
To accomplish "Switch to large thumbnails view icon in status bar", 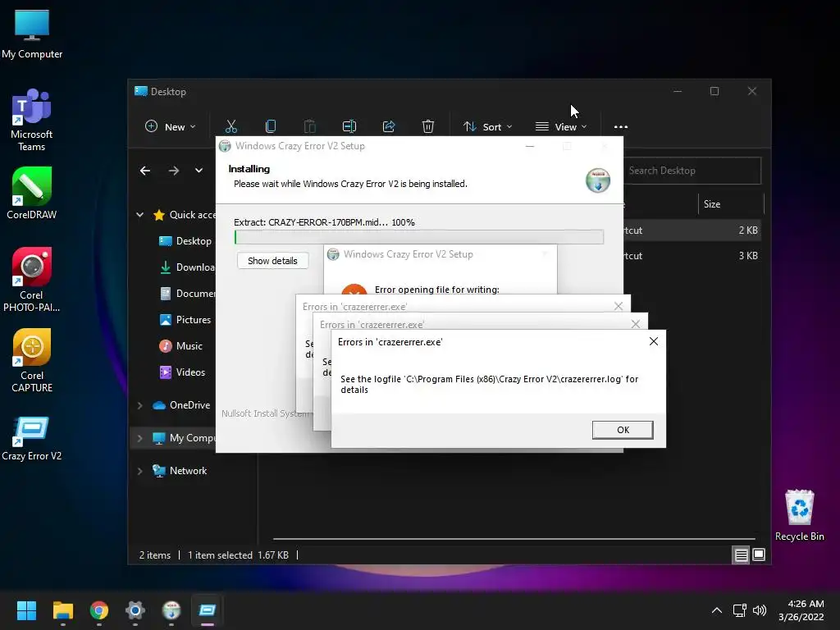I will pos(759,555).
